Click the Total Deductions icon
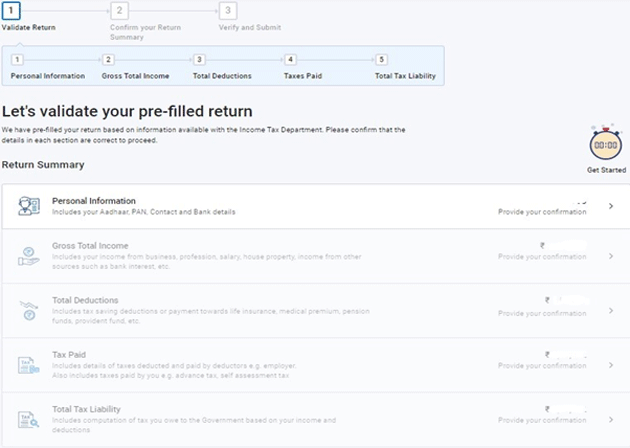 [x=28, y=311]
